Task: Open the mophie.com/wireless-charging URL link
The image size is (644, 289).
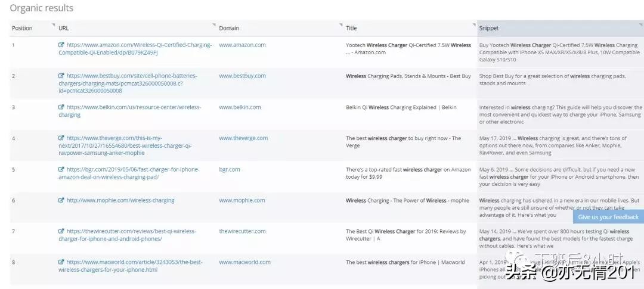Action: coord(120,200)
